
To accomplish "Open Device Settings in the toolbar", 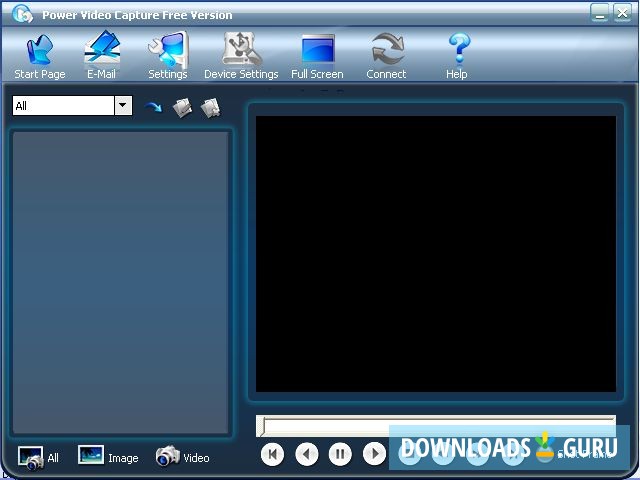I will (241, 56).
